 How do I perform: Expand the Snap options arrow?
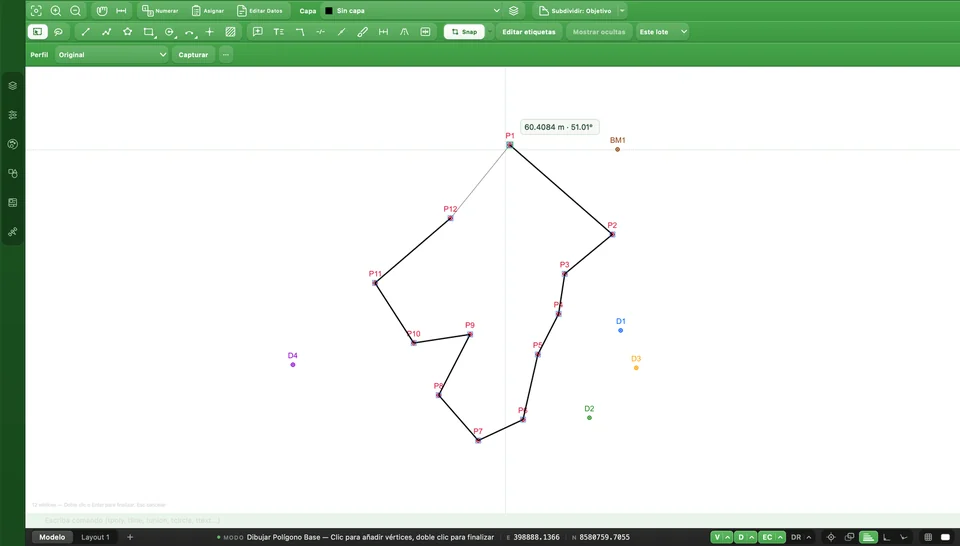490,32
